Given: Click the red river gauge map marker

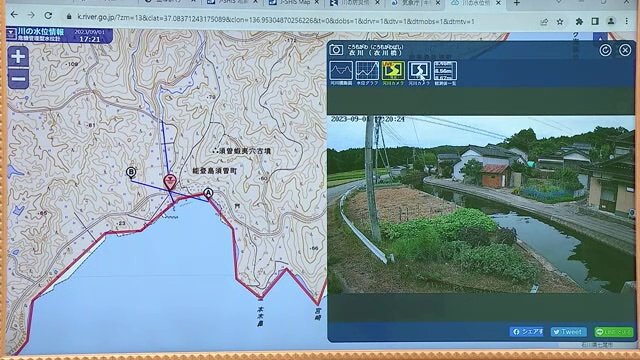Looking at the screenshot, I should pos(170,182).
